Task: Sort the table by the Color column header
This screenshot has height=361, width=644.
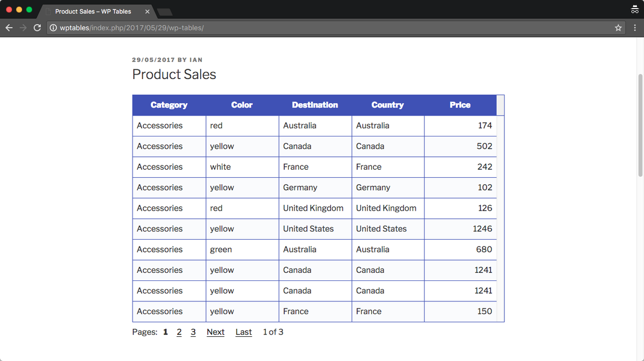Action: pos(242,105)
